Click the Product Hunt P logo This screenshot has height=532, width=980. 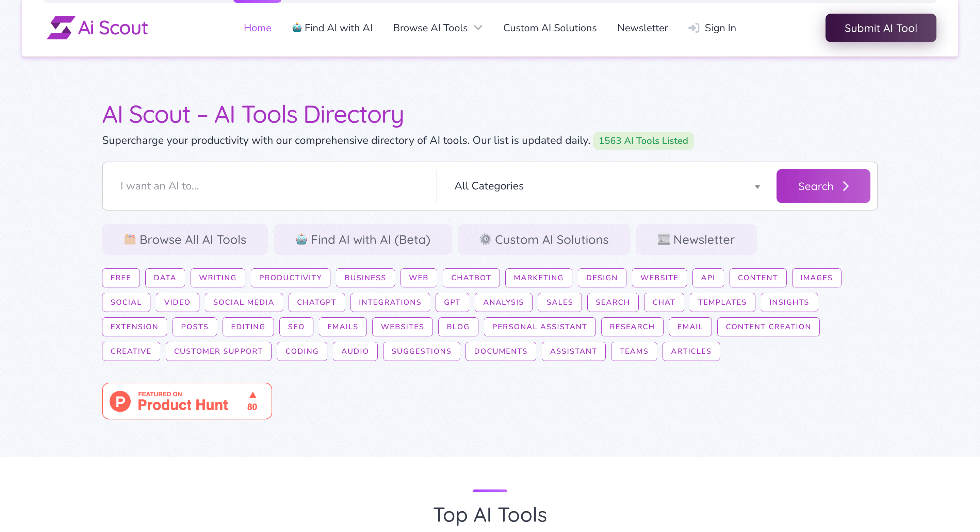coord(120,401)
